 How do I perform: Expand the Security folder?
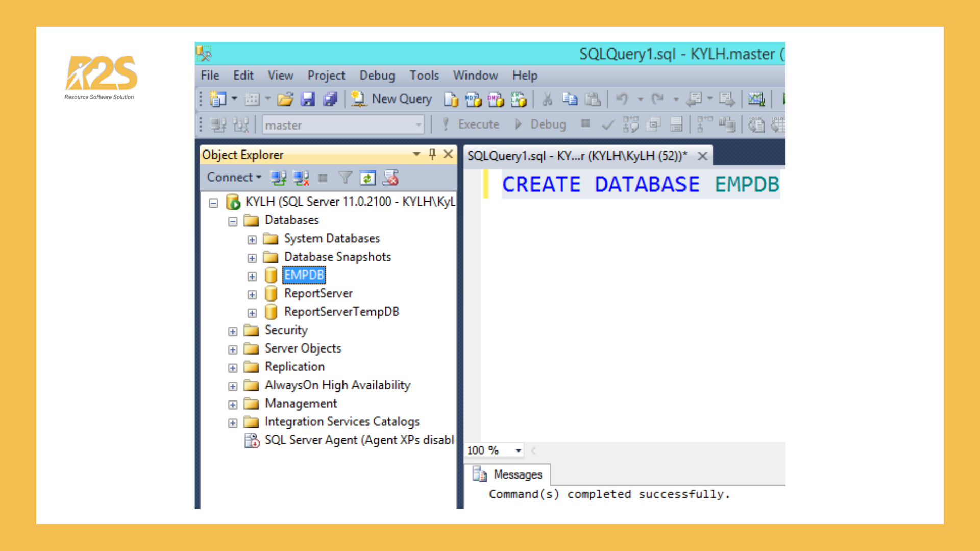click(233, 331)
